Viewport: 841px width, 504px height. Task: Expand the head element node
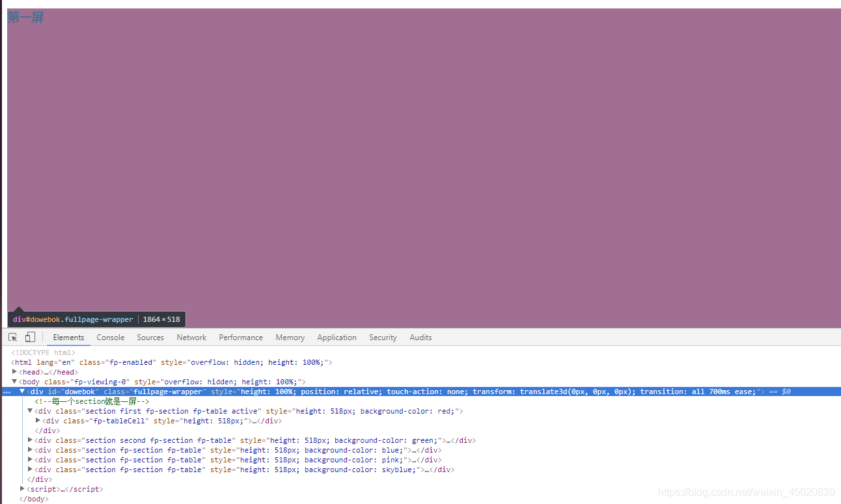(15, 372)
